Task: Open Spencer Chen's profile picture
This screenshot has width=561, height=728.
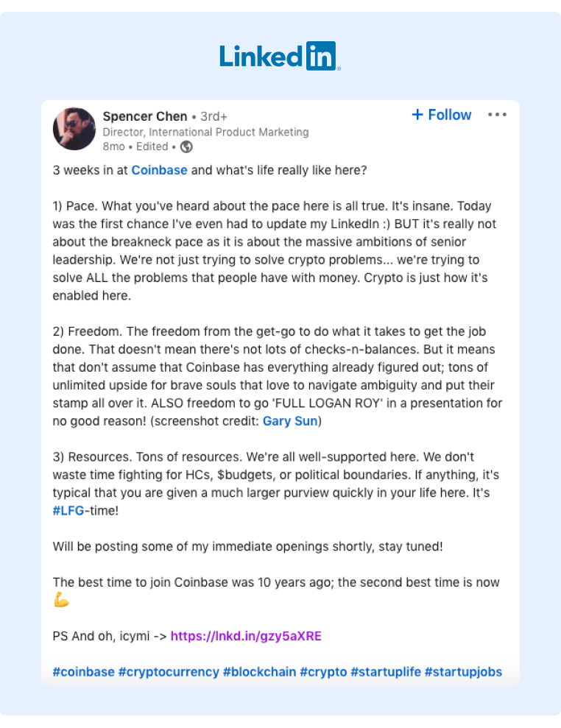Action: [x=74, y=129]
